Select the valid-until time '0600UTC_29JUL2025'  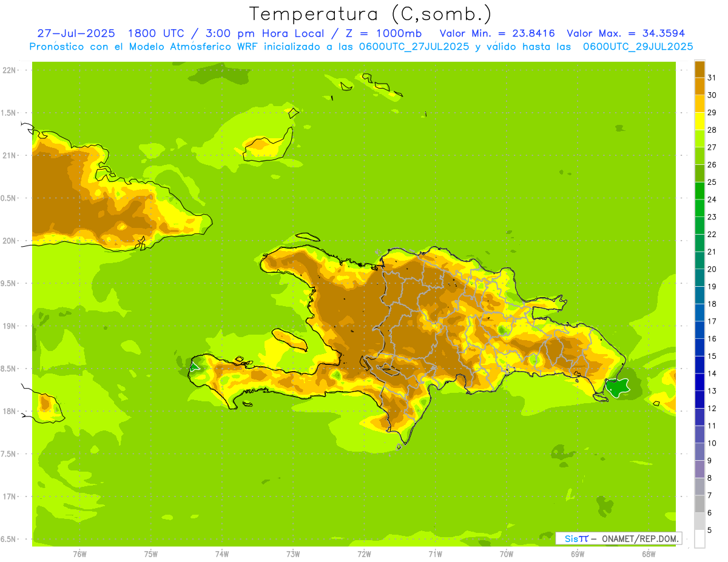(x=638, y=47)
